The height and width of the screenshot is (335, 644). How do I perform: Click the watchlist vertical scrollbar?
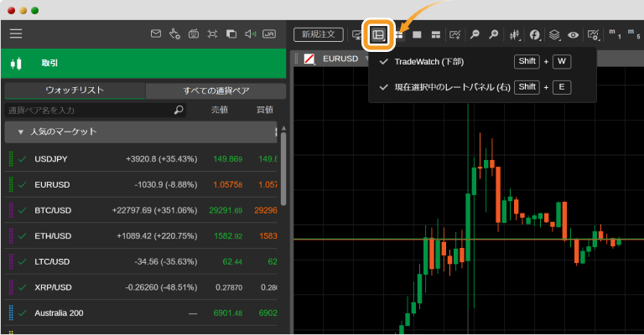point(283,169)
